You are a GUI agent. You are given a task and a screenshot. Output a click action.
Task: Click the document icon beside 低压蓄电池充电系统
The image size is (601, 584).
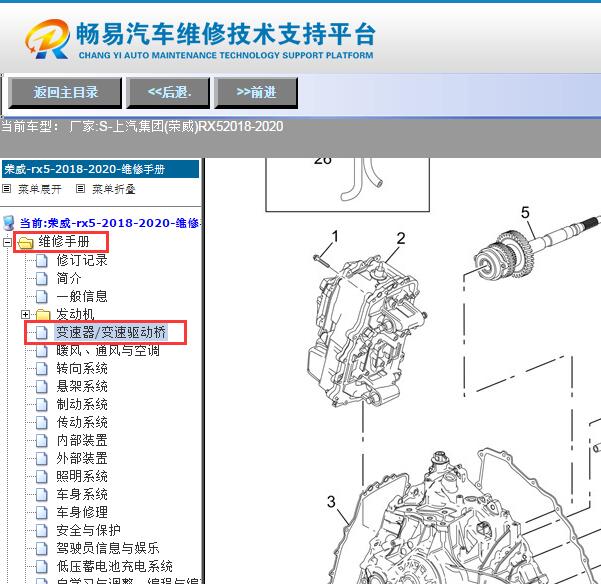(42, 567)
